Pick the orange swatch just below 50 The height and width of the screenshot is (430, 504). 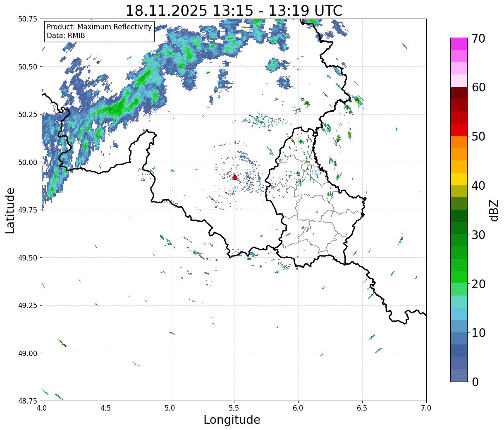459,142
